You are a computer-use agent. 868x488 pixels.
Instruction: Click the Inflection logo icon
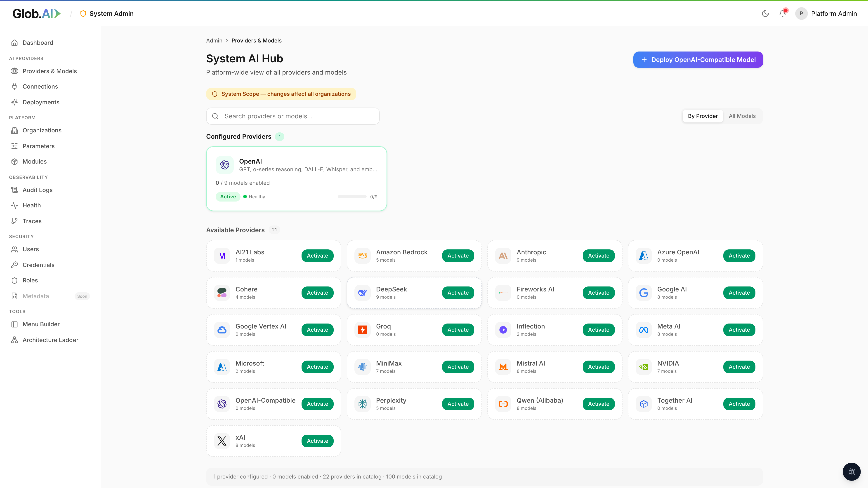503,330
